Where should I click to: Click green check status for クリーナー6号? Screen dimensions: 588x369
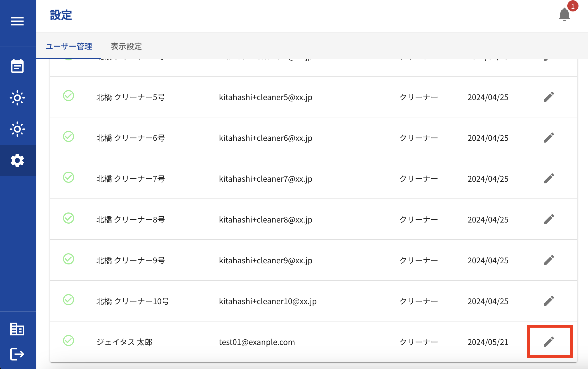click(x=69, y=137)
